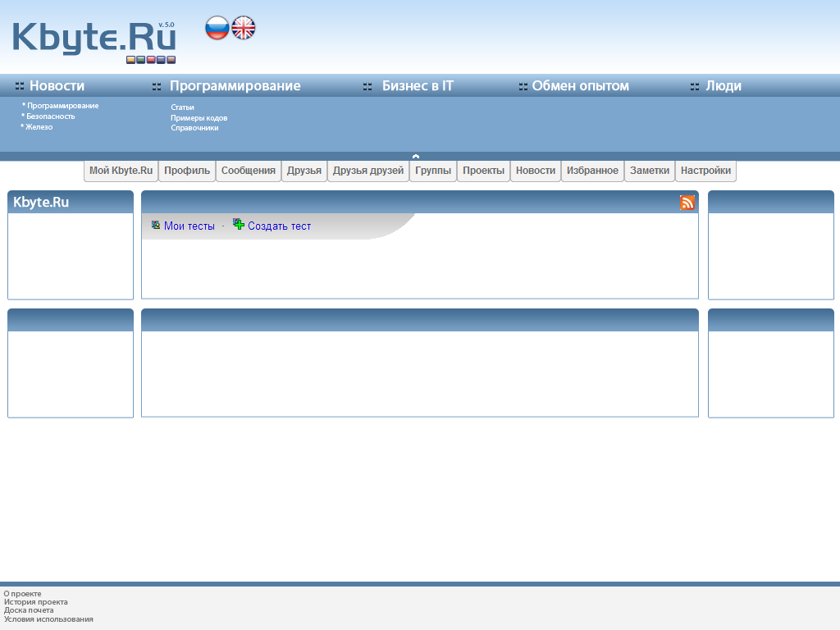Open Железо news sublink
840x630 pixels.
(39, 127)
